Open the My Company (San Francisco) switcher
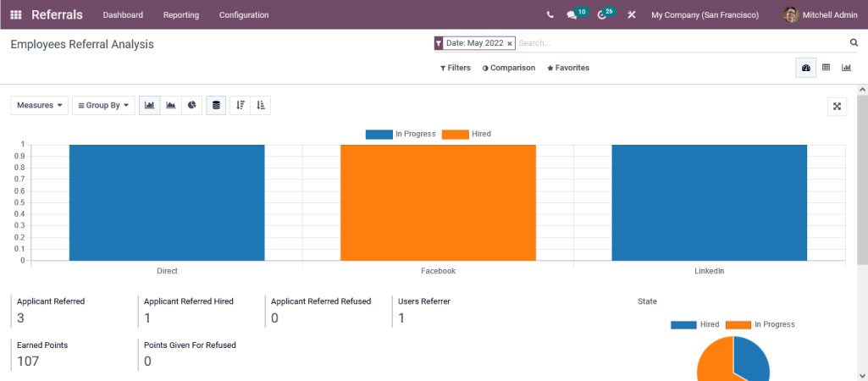The height and width of the screenshot is (381, 868). [x=705, y=15]
